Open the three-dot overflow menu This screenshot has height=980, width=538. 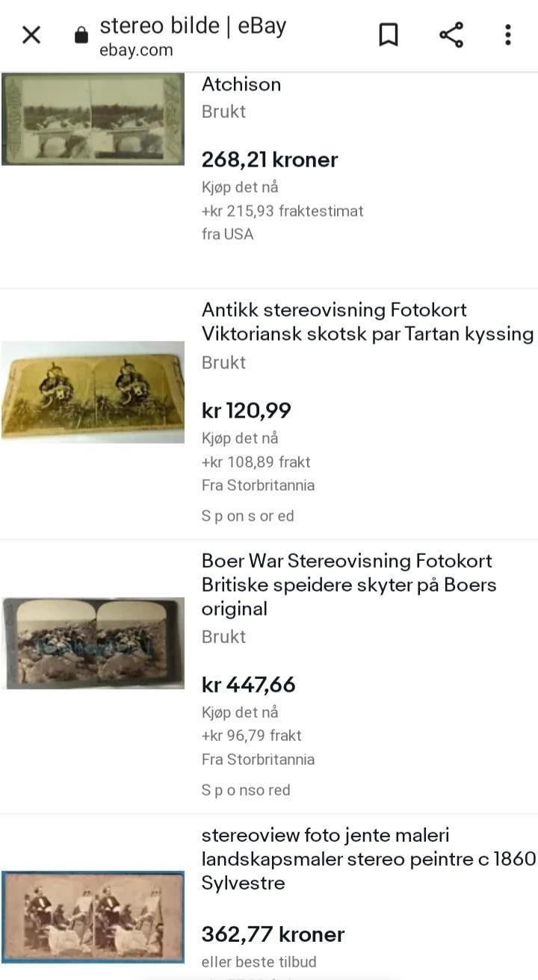pos(507,35)
